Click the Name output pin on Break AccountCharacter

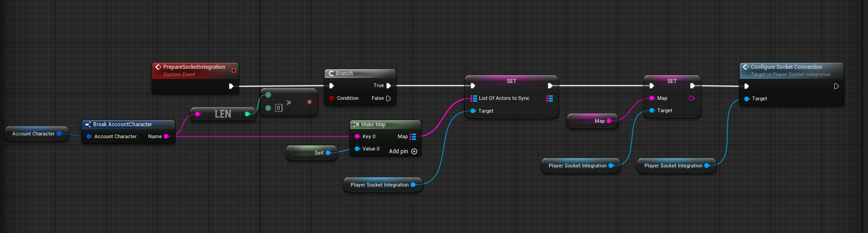(166, 136)
